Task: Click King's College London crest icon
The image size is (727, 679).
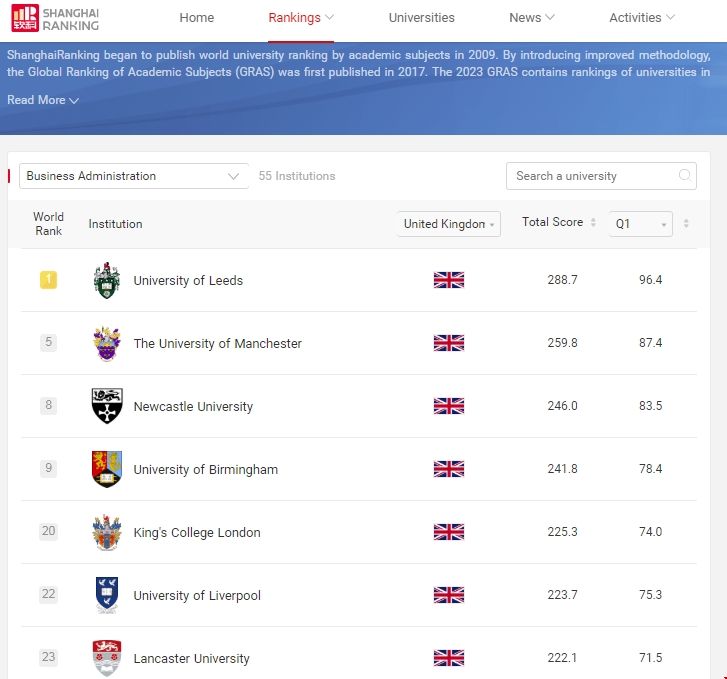Action: [106, 532]
